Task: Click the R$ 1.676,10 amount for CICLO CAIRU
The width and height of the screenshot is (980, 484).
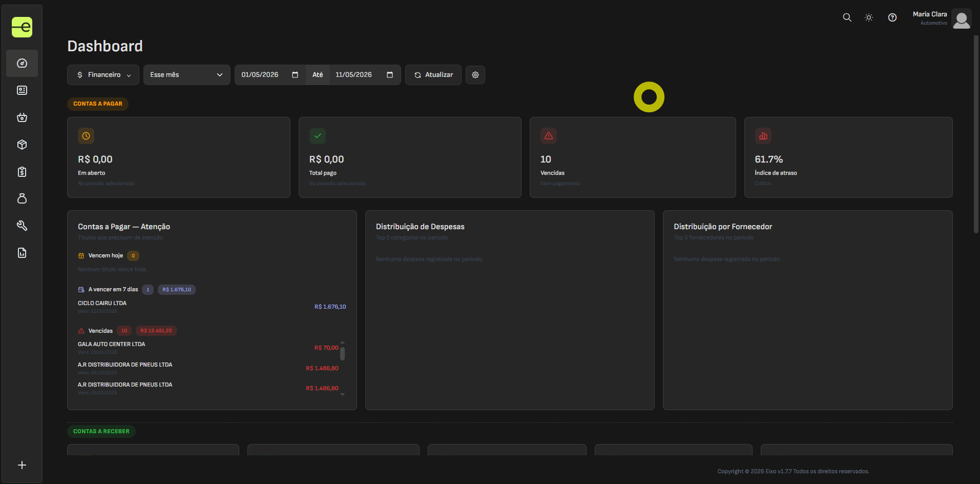Action: pos(330,307)
